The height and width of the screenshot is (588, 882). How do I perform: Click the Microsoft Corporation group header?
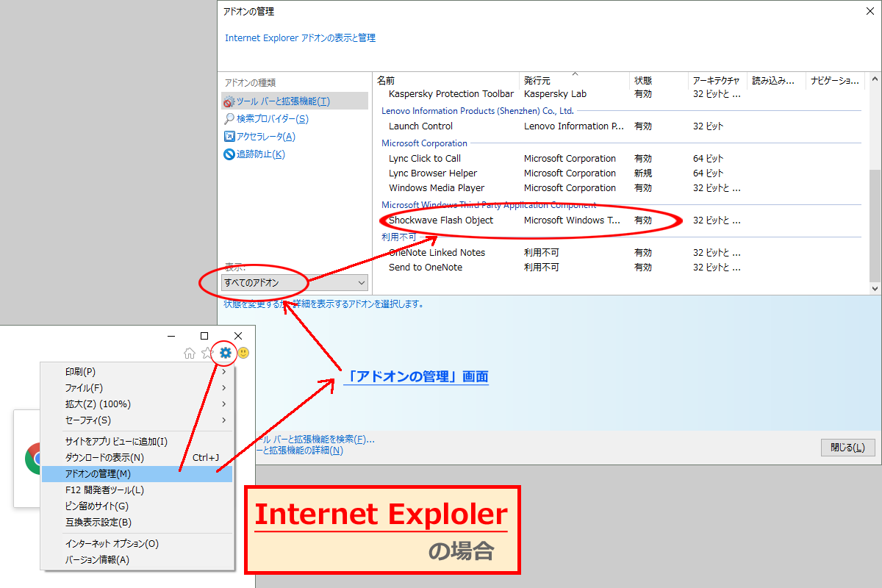(424, 143)
